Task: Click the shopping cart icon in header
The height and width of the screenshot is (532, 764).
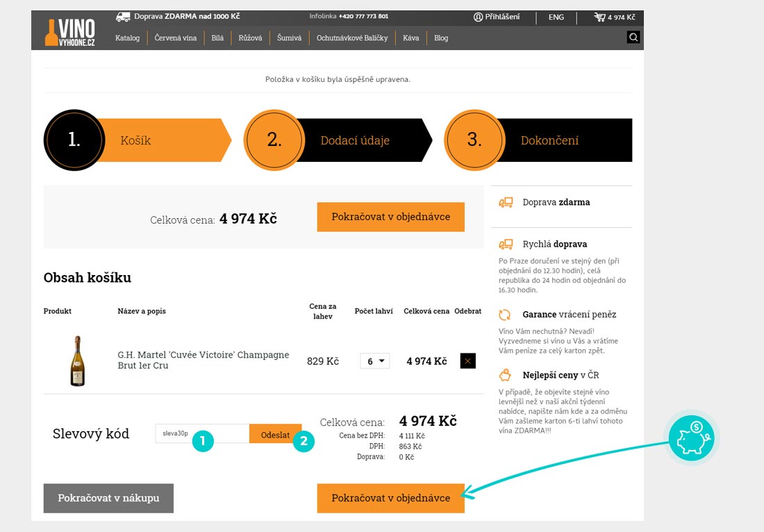Action: tap(599, 17)
